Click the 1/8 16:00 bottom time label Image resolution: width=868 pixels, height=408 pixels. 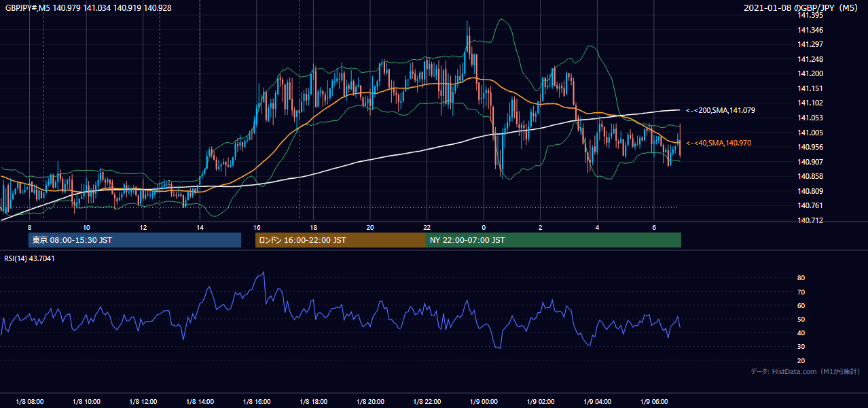[x=256, y=402]
